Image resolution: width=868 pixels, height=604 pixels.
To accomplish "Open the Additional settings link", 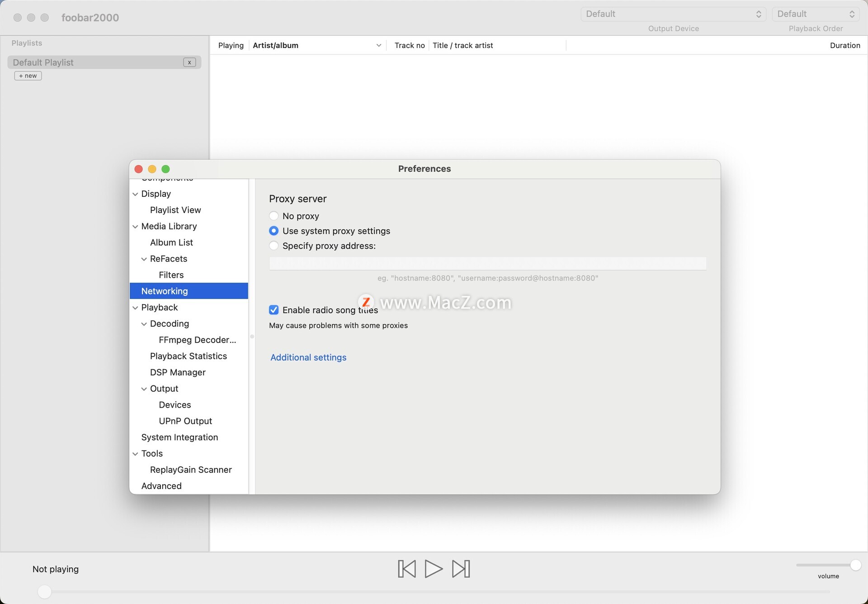I will [x=308, y=357].
